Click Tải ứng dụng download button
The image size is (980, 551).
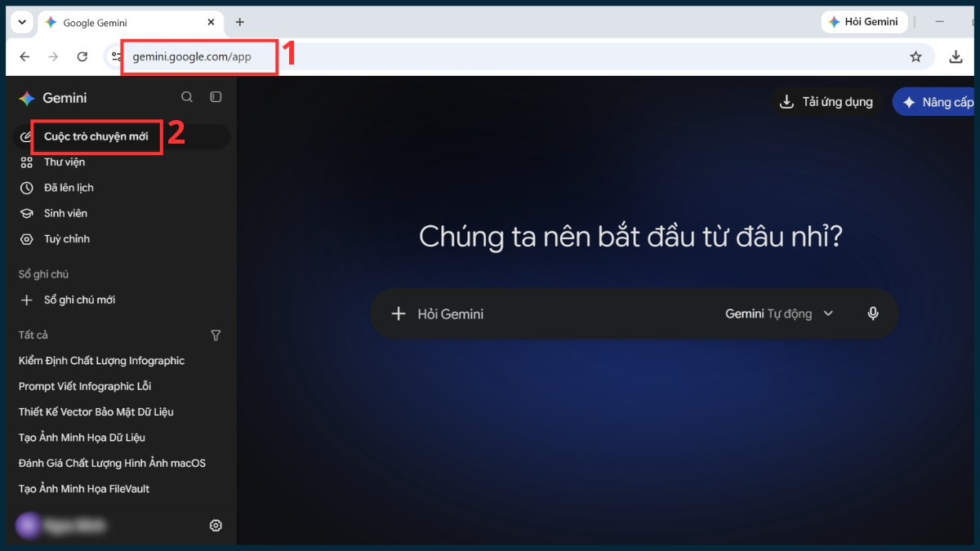pyautogui.click(x=826, y=102)
